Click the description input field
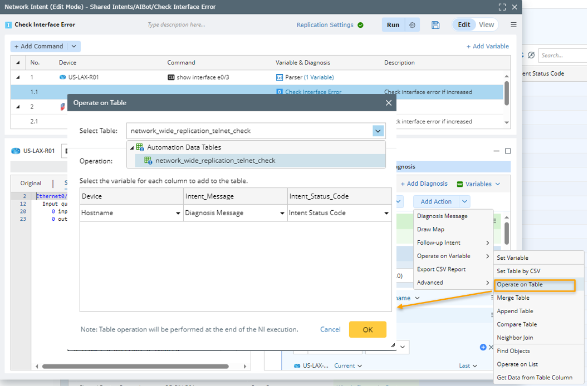Image resolution: width=588 pixels, height=386 pixels. [200, 24]
